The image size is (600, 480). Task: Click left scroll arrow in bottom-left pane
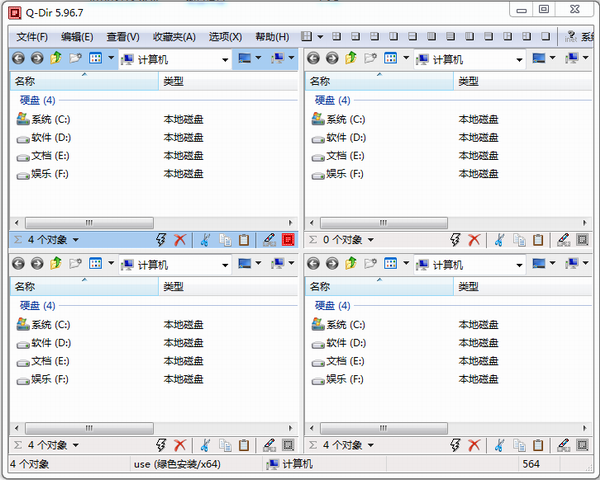tap(16, 428)
